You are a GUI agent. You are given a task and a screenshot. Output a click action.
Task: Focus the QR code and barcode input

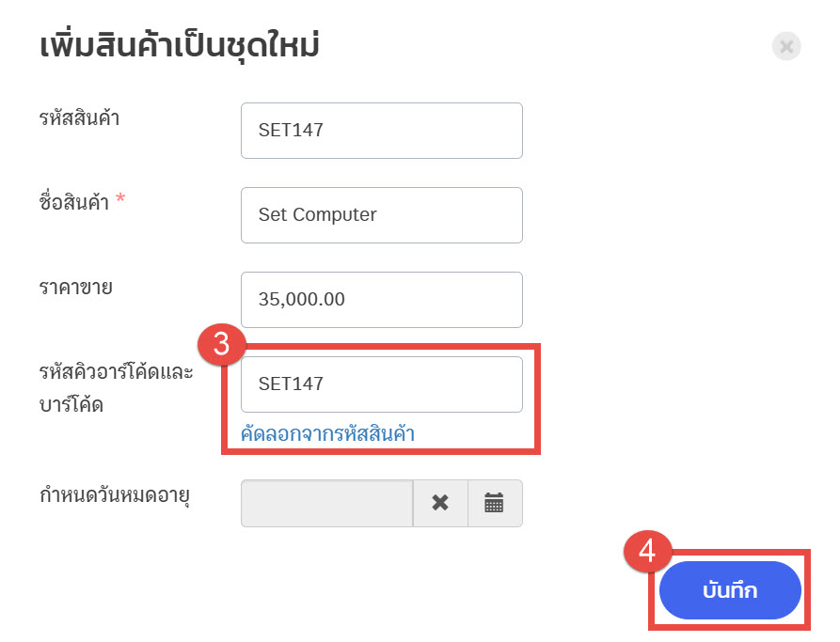tap(381, 384)
